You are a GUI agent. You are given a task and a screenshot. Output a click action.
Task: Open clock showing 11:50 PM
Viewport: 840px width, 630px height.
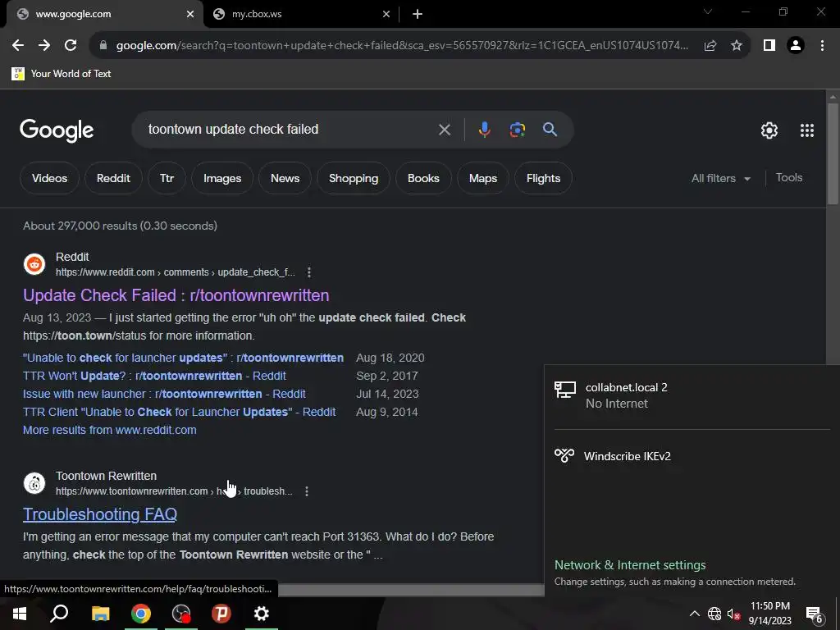[769, 614]
